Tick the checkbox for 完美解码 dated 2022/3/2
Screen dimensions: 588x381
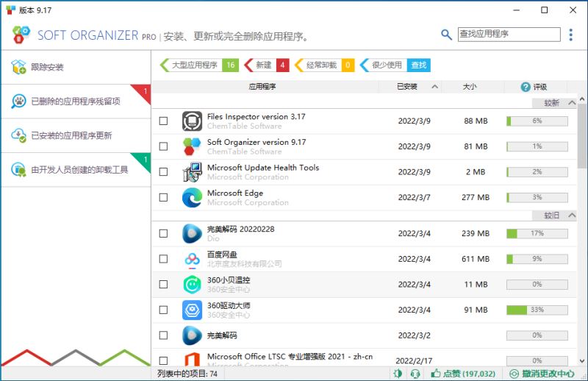[x=163, y=335]
